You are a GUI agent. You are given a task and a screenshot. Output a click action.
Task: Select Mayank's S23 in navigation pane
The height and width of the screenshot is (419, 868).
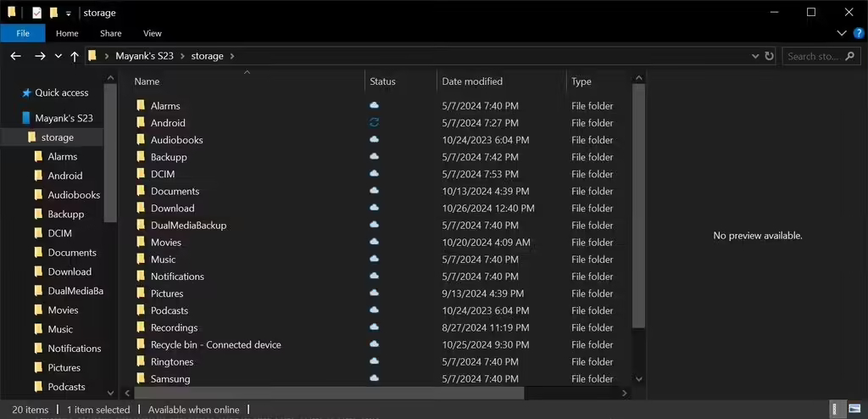64,118
